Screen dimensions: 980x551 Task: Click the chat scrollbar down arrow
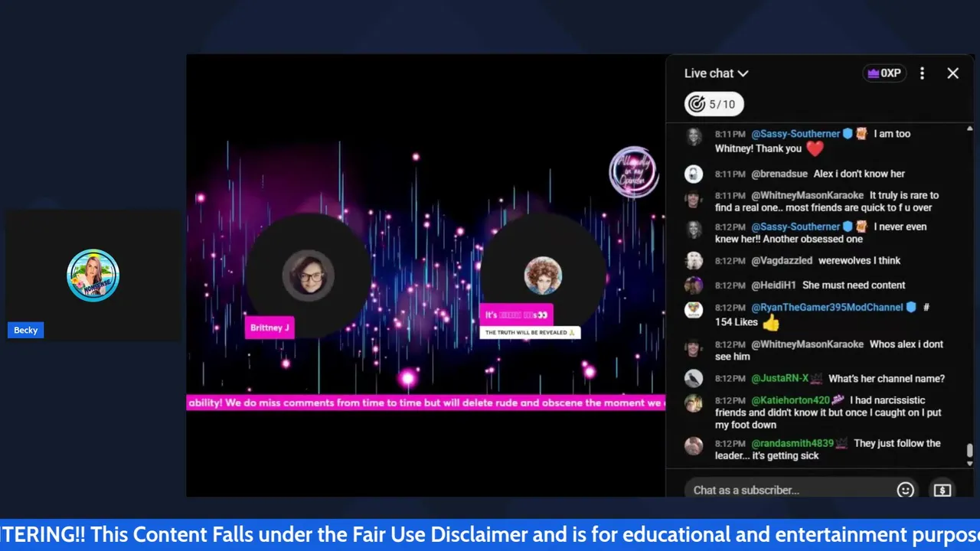click(969, 463)
